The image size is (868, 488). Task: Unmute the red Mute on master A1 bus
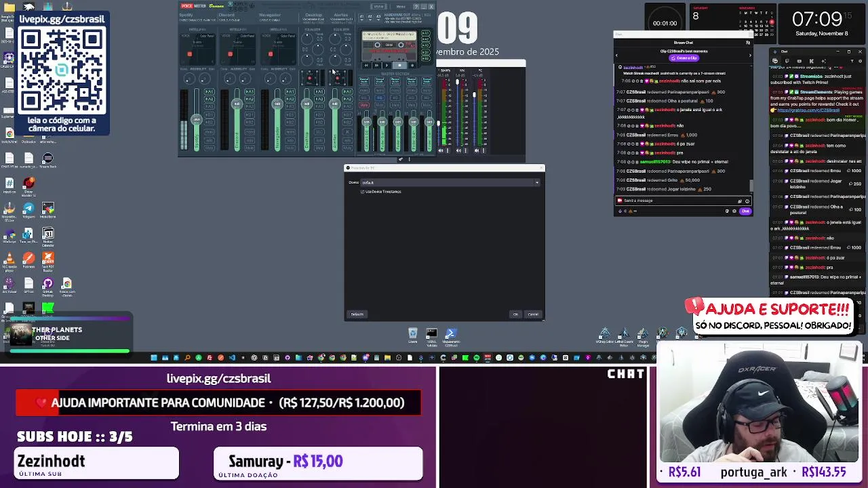click(364, 105)
